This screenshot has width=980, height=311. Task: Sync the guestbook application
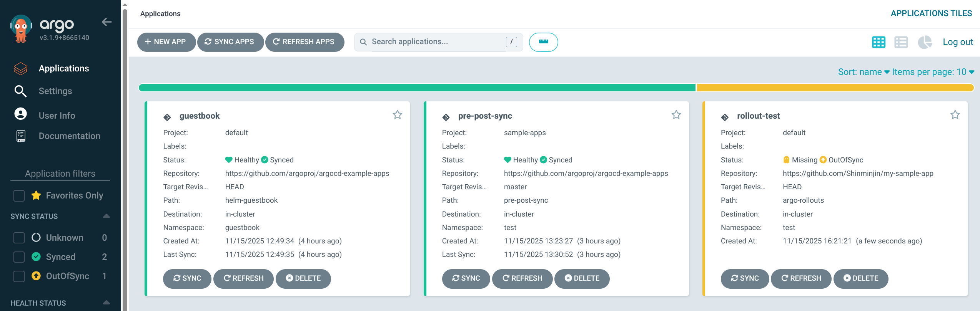187,278
